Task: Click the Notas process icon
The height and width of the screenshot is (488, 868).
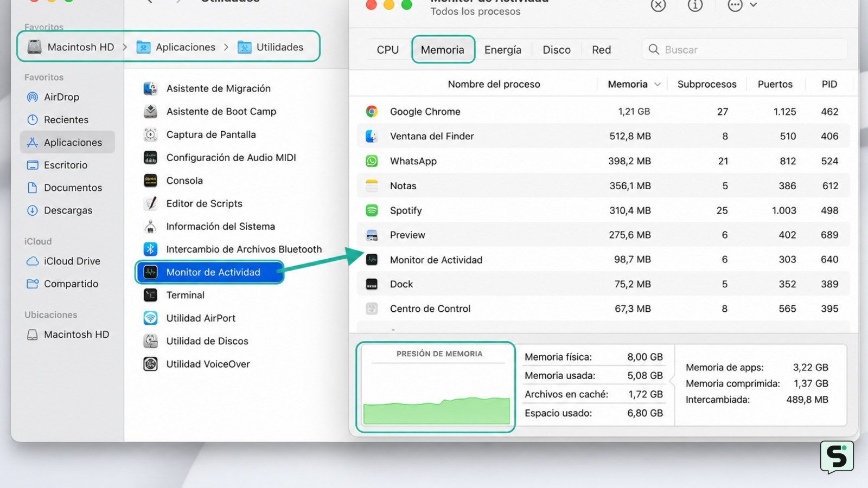Action: click(x=372, y=185)
